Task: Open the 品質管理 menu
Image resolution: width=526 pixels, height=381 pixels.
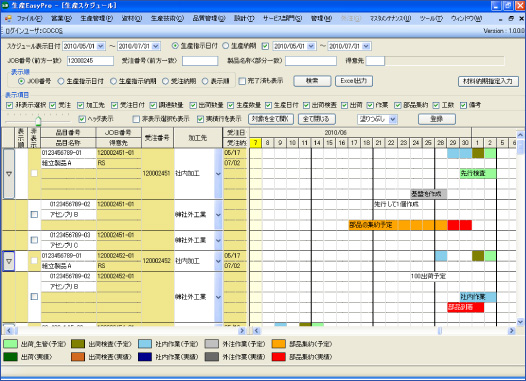Action: [x=209, y=18]
